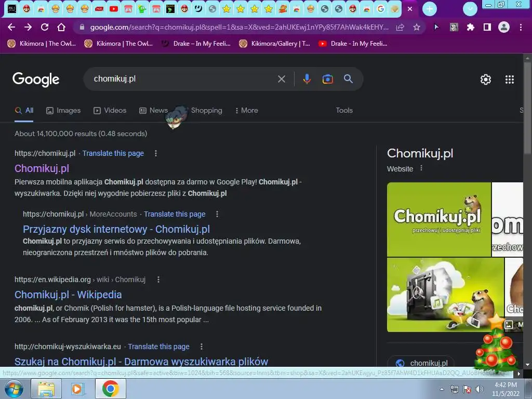The width and height of the screenshot is (532, 399).
Task: Open the Drake – In My Feeli bookmark with dark icon
Action: [196, 44]
